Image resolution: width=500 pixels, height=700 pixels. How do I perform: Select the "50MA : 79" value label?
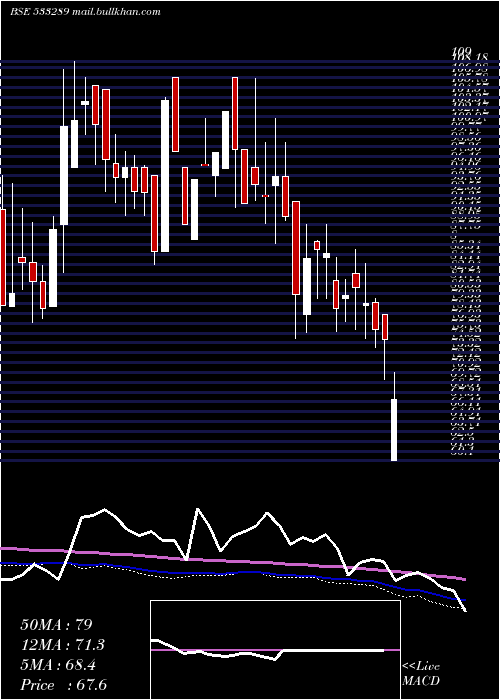pos(56,625)
